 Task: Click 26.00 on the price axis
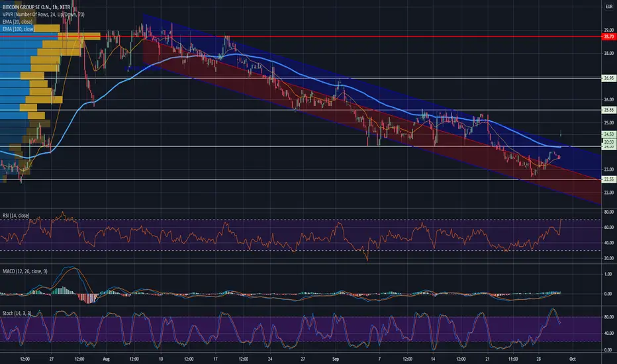tap(609, 99)
